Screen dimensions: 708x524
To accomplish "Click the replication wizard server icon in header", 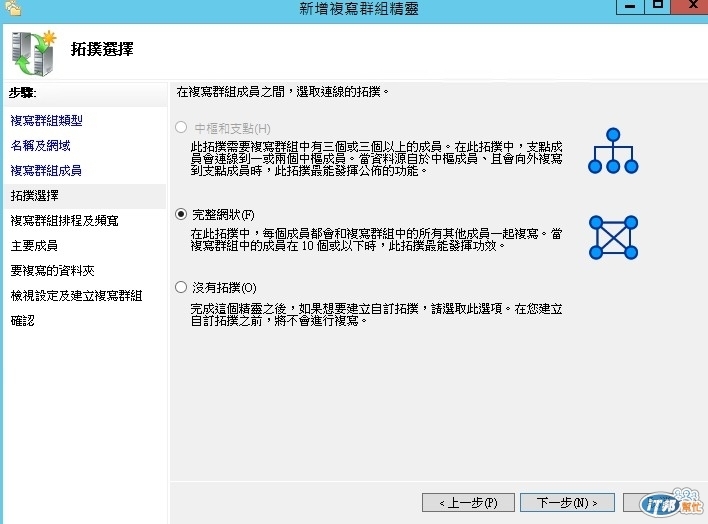I will pos(34,53).
